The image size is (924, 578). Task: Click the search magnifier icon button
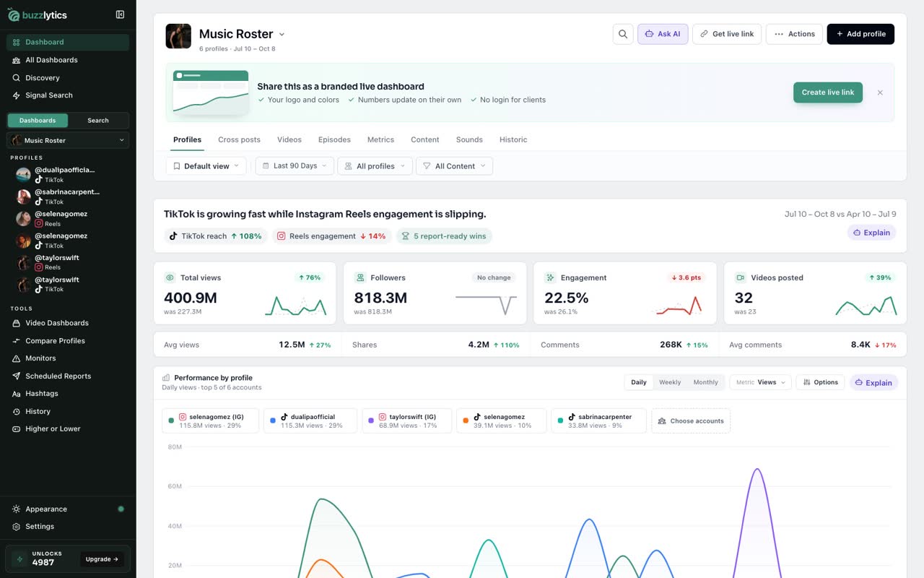623,34
